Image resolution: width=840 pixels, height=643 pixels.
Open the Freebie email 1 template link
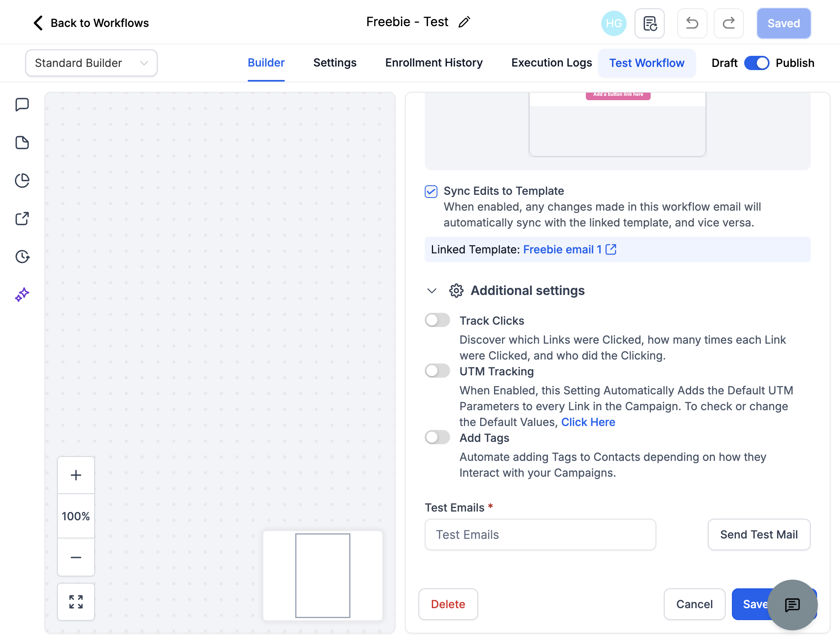pyautogui.click(x=570, y=249)
